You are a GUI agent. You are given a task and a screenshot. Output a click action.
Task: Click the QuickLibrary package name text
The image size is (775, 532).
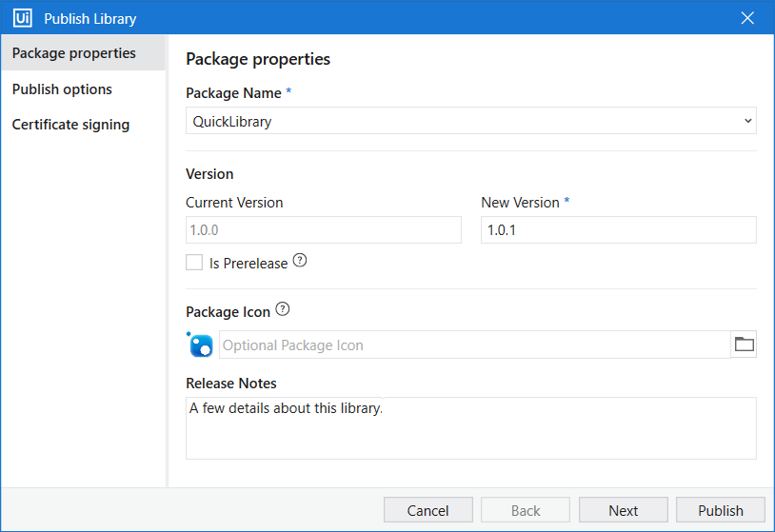[232, 121]
